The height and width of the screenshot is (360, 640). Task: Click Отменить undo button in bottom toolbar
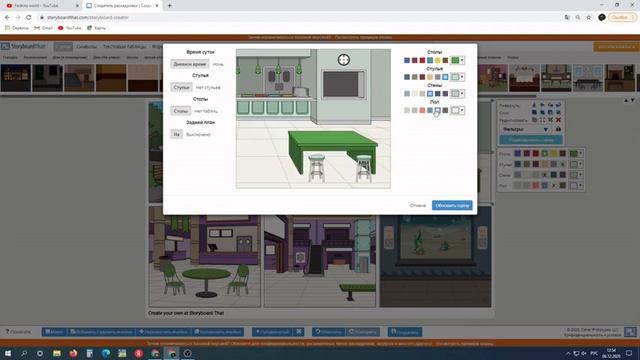point(329,332)
